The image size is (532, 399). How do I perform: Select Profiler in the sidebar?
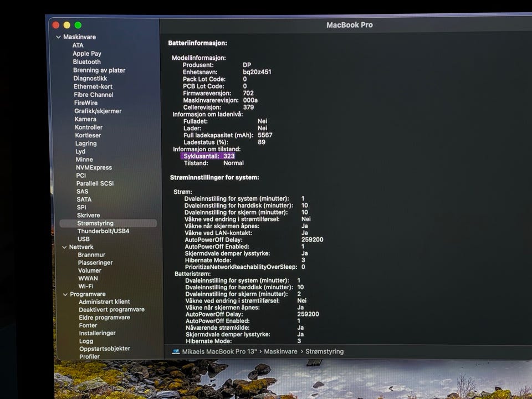pos(89,356)
